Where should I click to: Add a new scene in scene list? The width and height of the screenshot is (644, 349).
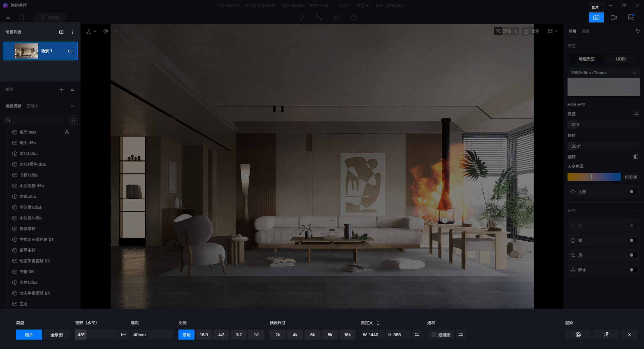(x=62, y=32)
